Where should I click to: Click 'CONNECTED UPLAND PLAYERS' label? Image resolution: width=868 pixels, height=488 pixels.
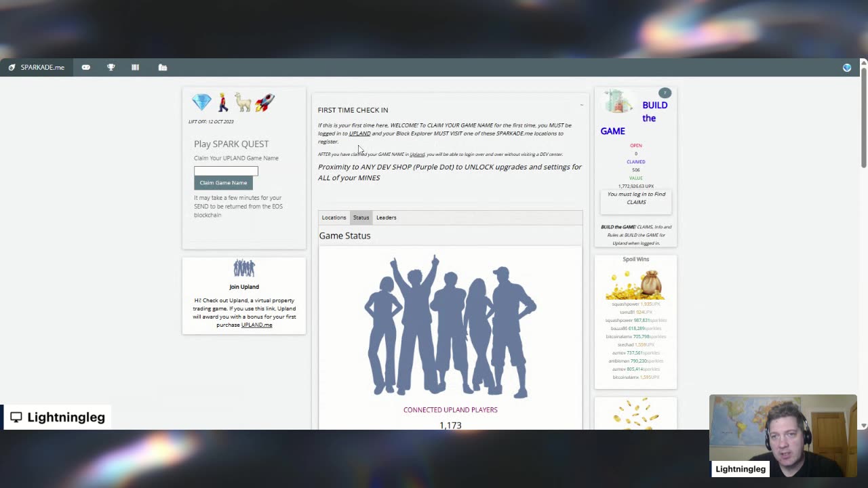[450, 409]
